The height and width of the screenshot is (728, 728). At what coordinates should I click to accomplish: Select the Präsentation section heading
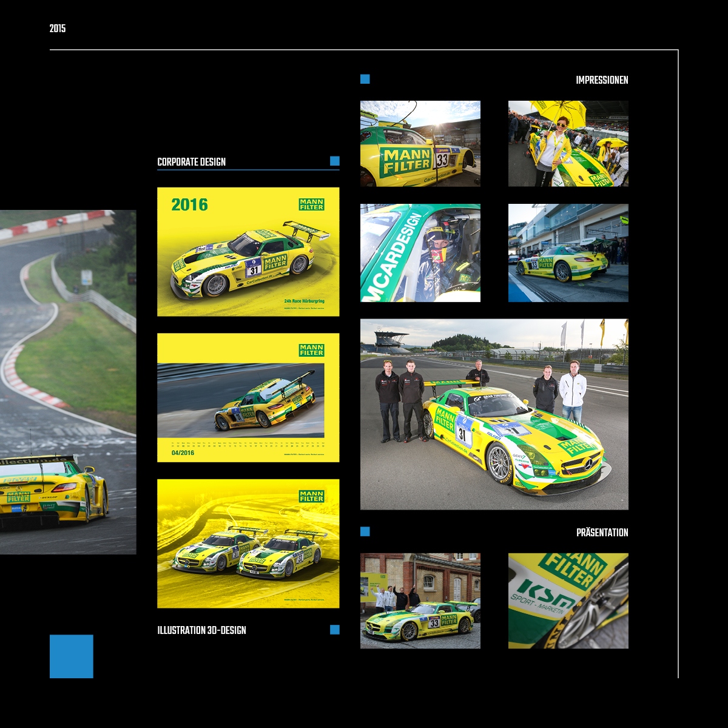point(602,533)
